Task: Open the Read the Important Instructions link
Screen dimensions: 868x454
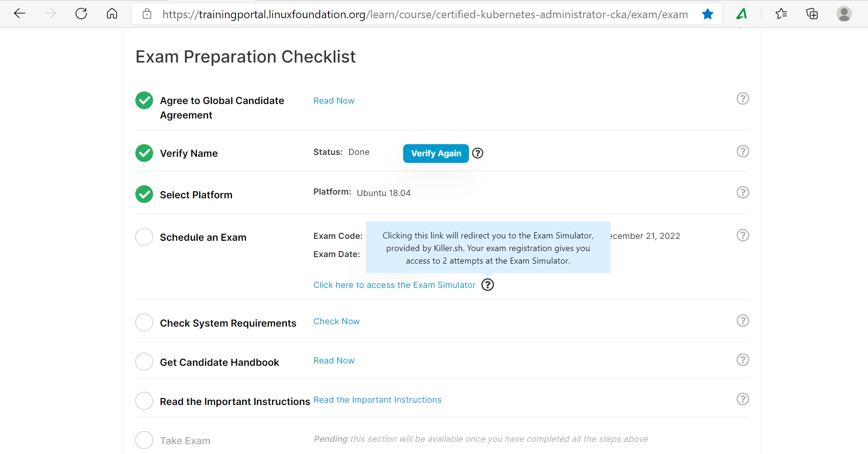Action: pos(378,400)
